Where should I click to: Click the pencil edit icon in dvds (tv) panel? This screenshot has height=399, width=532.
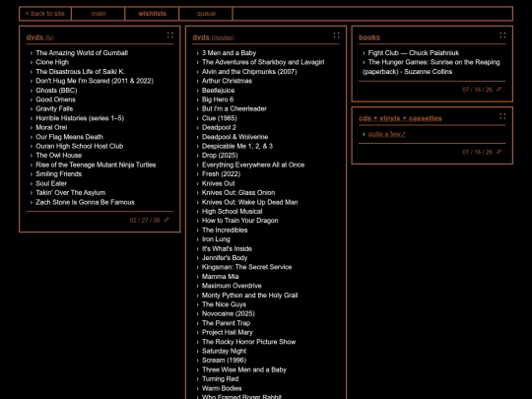(x=166, y=220)
